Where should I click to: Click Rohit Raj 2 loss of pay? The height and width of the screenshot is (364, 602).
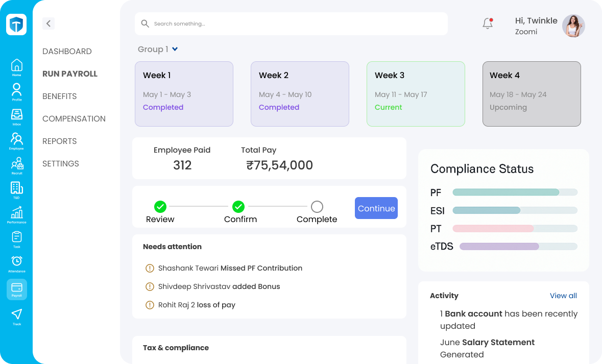point(197,305)
